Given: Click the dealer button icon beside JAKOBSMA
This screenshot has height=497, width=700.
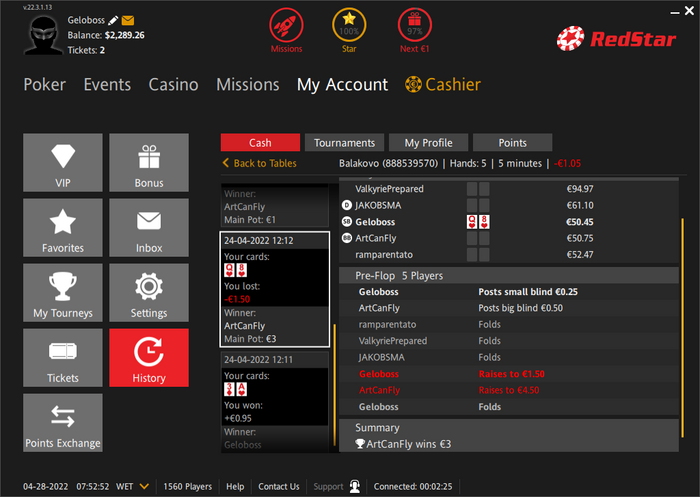Looking at the screenshot, I should [347, 205].
